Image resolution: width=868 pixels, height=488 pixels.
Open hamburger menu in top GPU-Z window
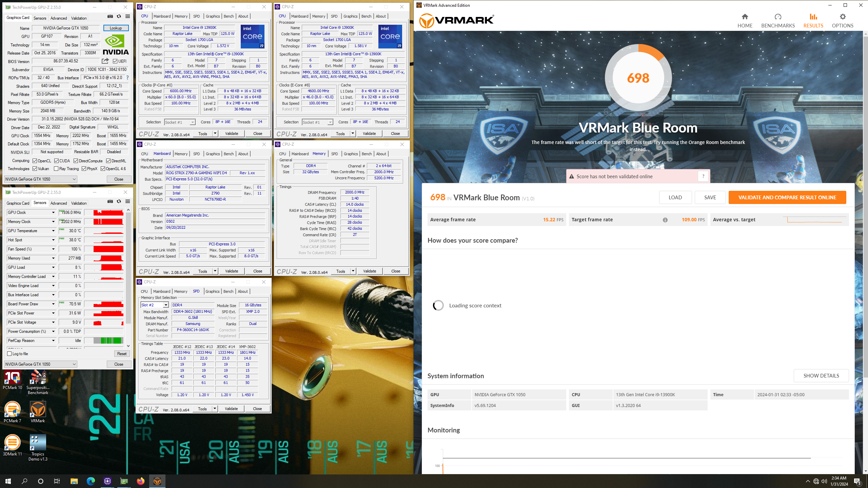[127, 16]
